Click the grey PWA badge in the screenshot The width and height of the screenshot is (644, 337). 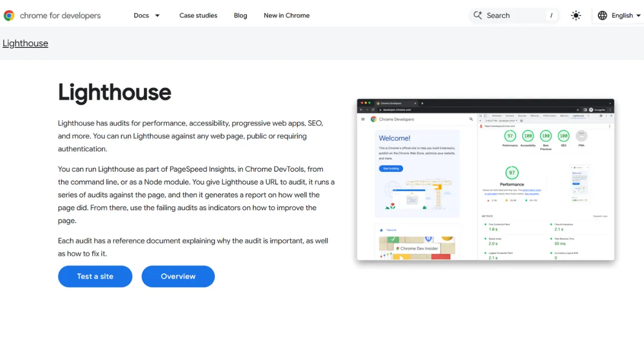582,136
